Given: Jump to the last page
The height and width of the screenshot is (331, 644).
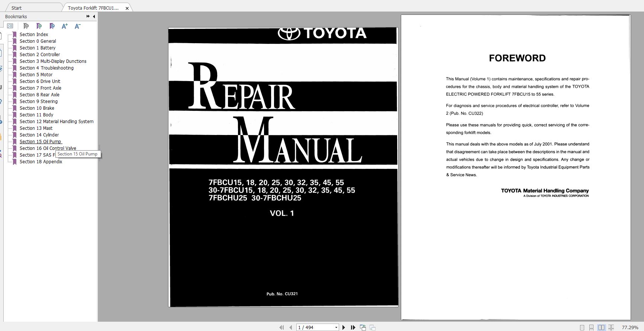Looking at the screenshot, I should (353, 328).
